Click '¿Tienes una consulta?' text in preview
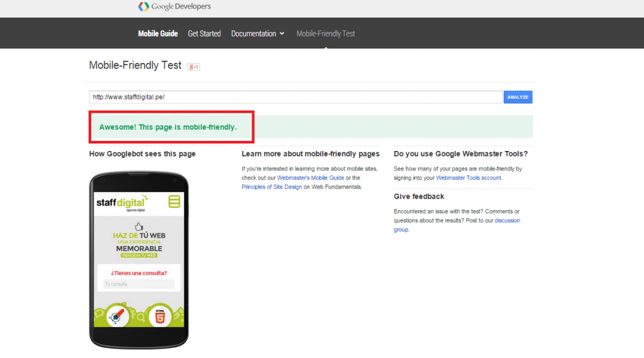The image size is (644, 358). click(139, 273)
